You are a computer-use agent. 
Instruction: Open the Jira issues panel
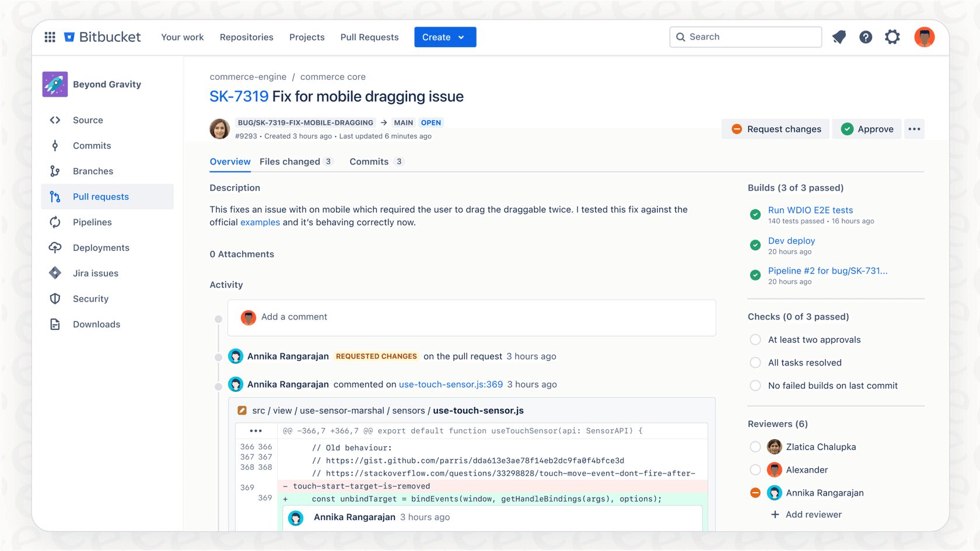(x=55, y=273)
